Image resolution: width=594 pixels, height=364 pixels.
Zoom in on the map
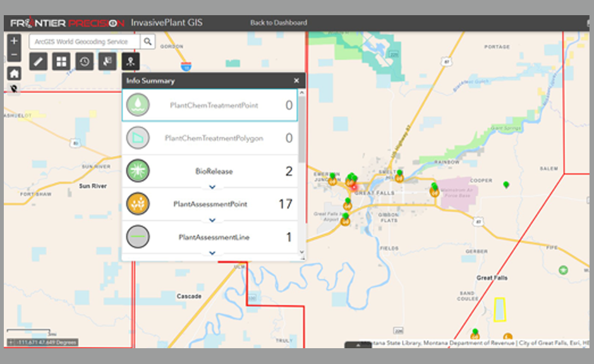click(x=15, y=41)
